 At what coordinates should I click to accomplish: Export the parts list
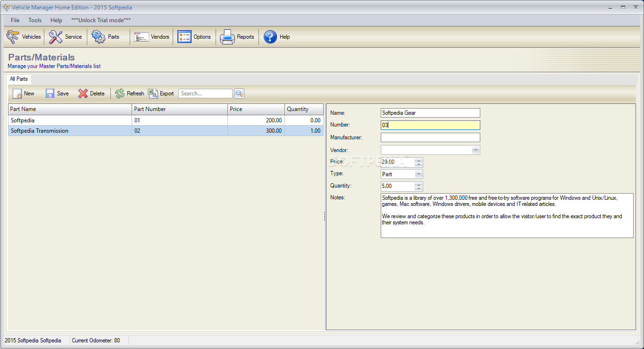click(x=161, y=94)
